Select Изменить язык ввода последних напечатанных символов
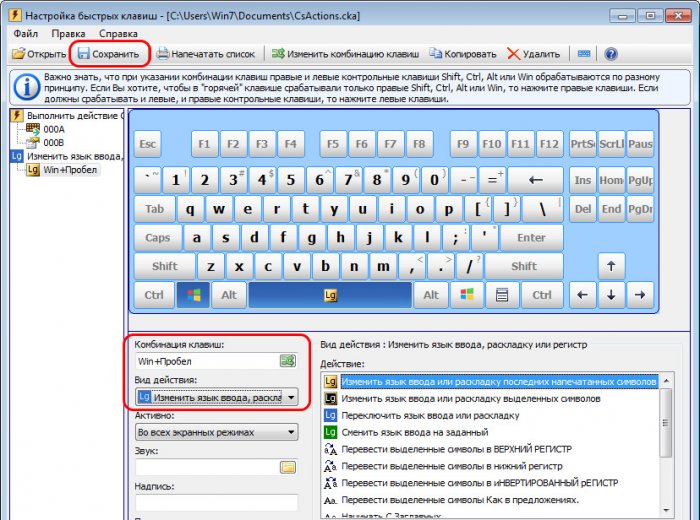 pyautogui.click(x=490, y=382)
